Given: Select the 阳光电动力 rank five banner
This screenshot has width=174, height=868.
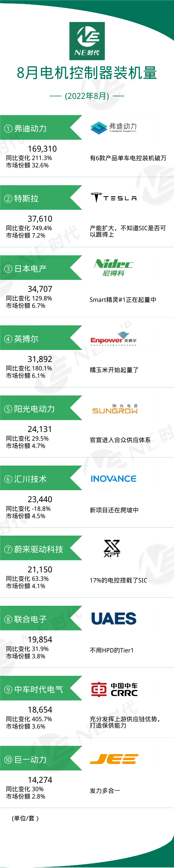Looking at the screenshot, I should [37, 409].
